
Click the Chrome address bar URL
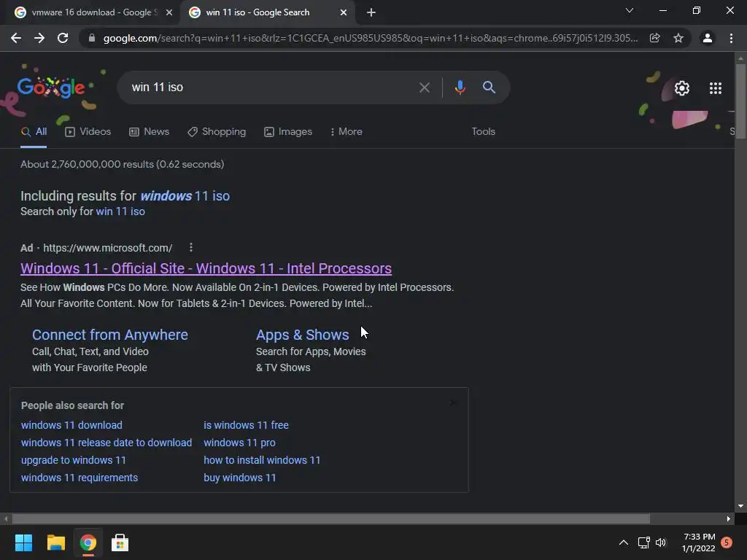(x=370, y=38)
